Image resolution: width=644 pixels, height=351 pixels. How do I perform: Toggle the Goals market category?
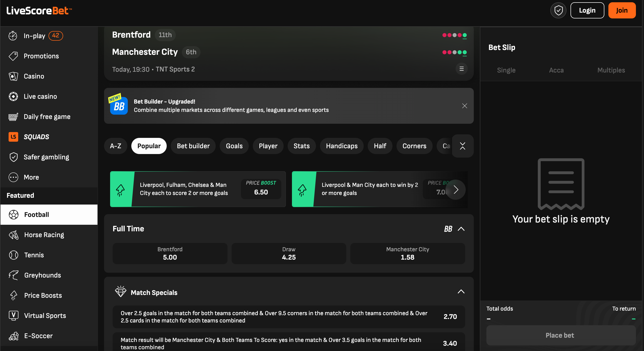click(x=234, y=146)
